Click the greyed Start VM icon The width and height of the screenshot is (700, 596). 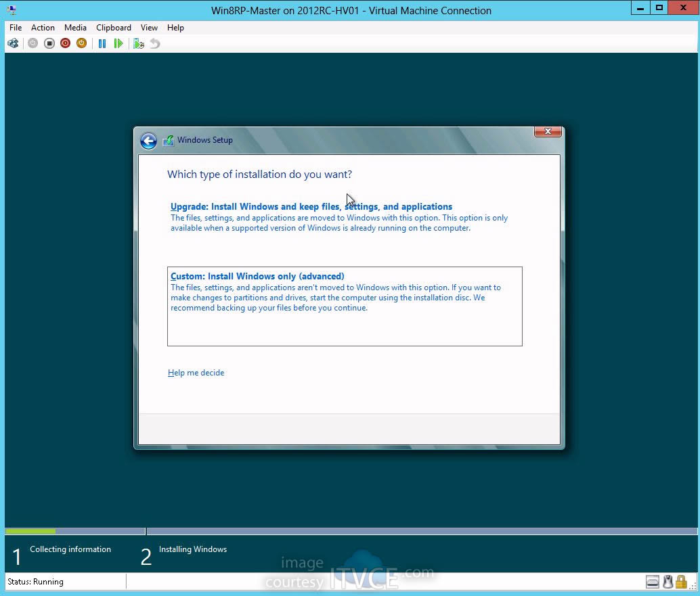point(32,43)
